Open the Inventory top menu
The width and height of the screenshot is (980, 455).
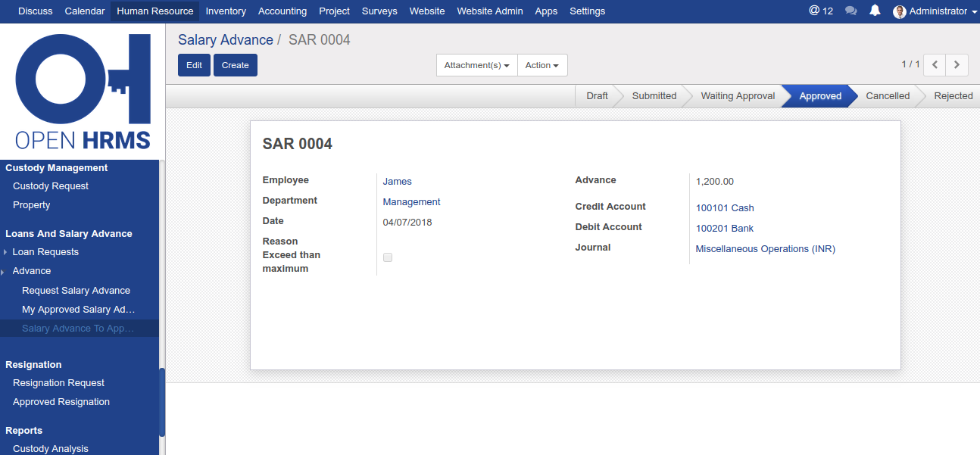pyautogui.click(x=226, y=11)
